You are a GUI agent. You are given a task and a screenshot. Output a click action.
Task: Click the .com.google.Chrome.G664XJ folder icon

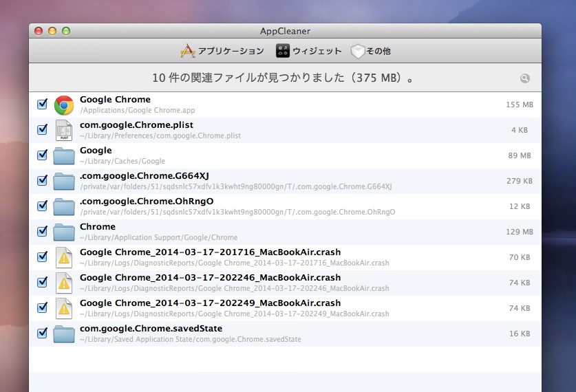pos(64,182)
